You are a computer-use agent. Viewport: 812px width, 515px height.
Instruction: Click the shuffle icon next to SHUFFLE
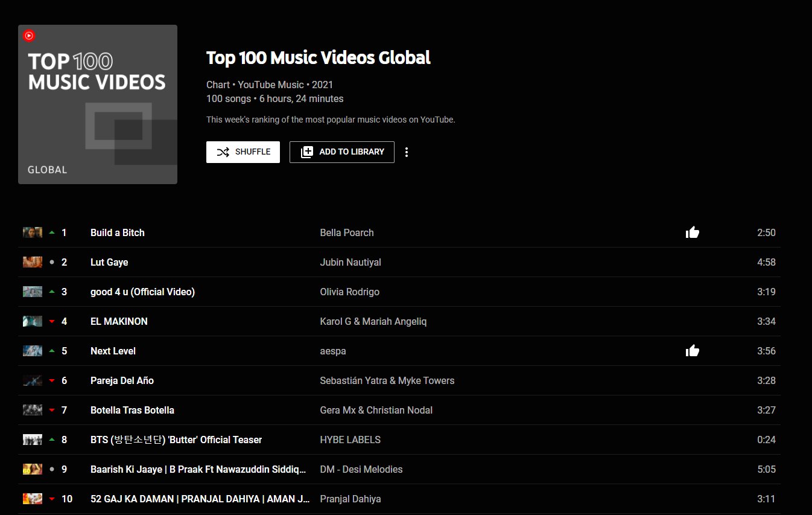point(223,152)
